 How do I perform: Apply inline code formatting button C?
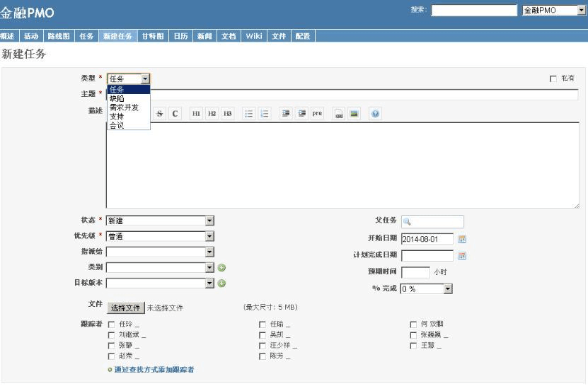click(175, 114)
